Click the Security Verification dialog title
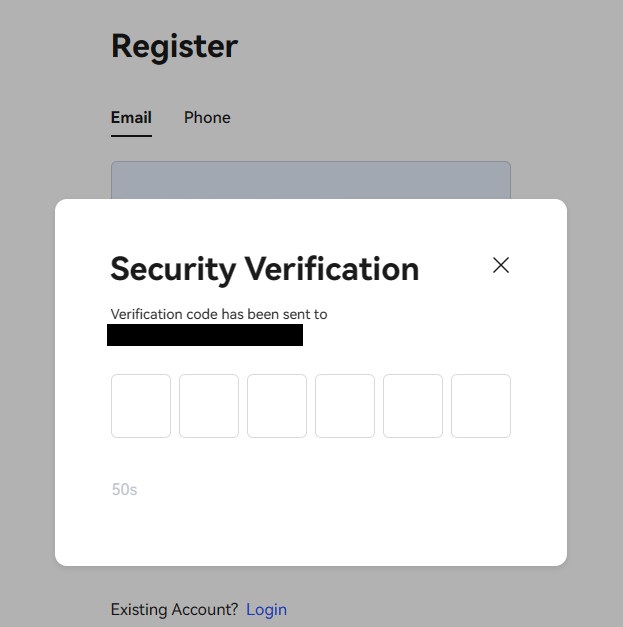The height and width of the screenshot is (627, 623). (264, 269)
